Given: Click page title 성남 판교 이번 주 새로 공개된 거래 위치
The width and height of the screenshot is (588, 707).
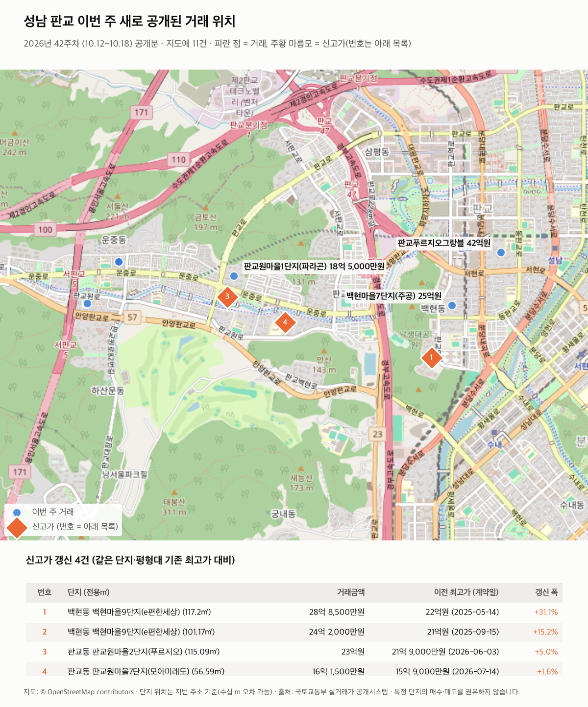Looking at the screenshot, I should [130, 22].
